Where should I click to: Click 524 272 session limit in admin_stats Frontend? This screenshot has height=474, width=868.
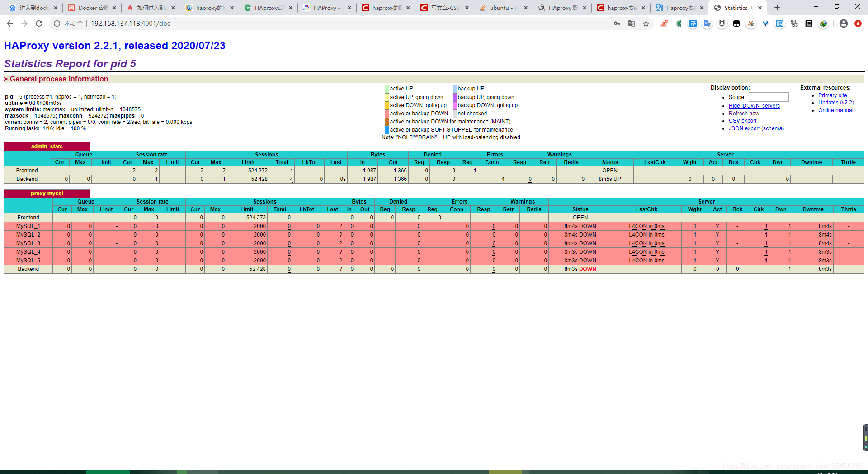[258, 171]
